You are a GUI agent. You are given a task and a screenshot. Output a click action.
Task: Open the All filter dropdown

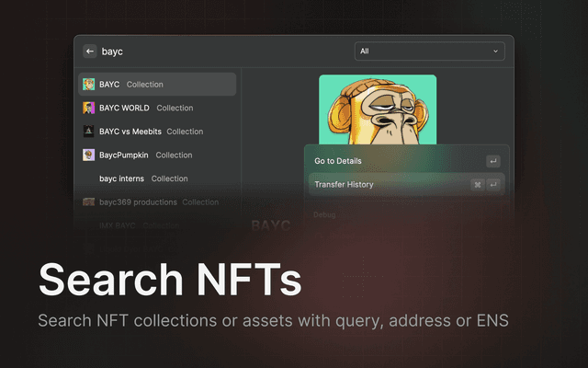(x=429, y=52)
